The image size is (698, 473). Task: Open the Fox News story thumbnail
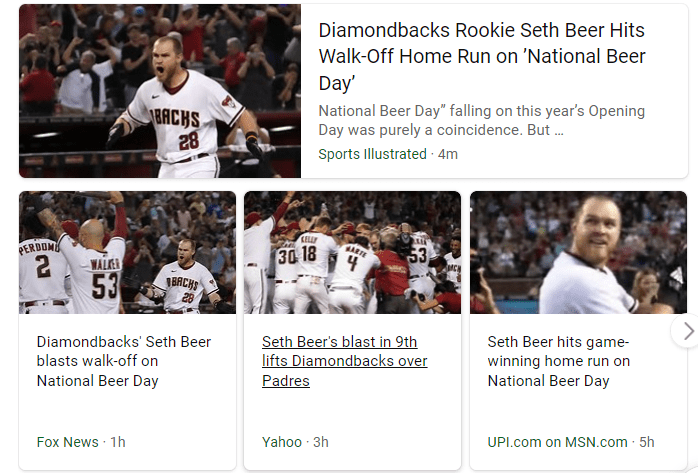127,252
